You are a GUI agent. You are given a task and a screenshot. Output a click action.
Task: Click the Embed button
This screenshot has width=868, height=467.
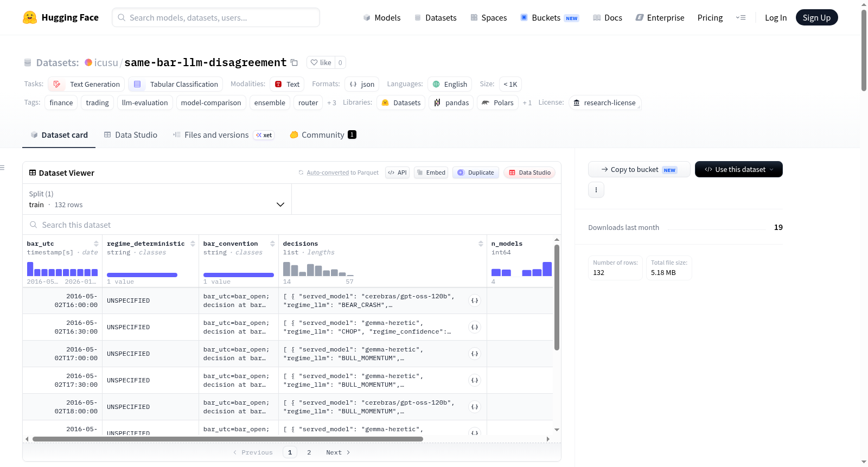(x=431, y=172)
